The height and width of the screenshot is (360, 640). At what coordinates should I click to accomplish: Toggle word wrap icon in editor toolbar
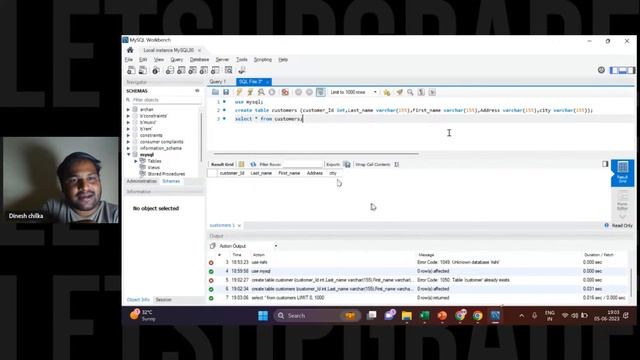pos(432,92)
